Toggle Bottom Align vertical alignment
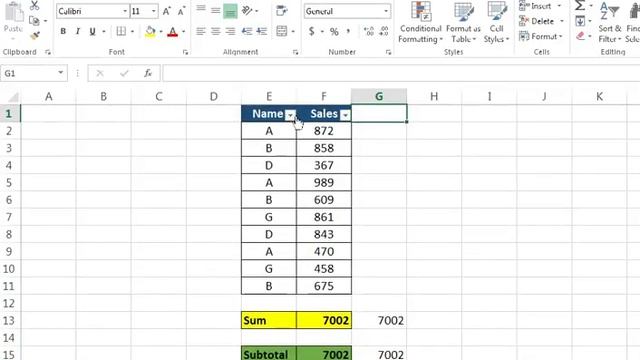The width and height of the screenshot is (640, 360). tap(230, 11)
